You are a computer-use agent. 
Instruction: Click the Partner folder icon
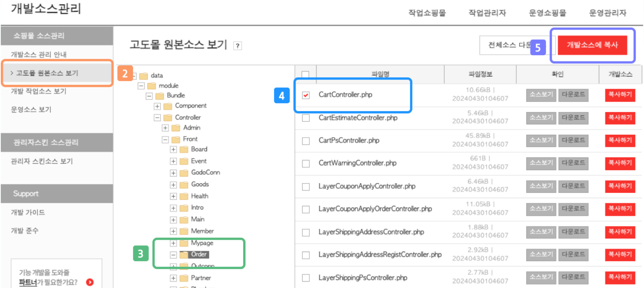(x=184, y=278)
